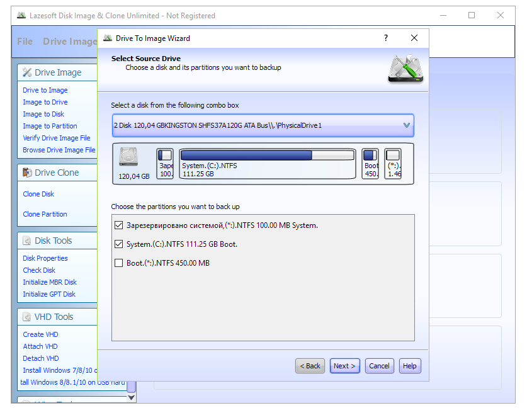Open Create VHD tool

40,334
